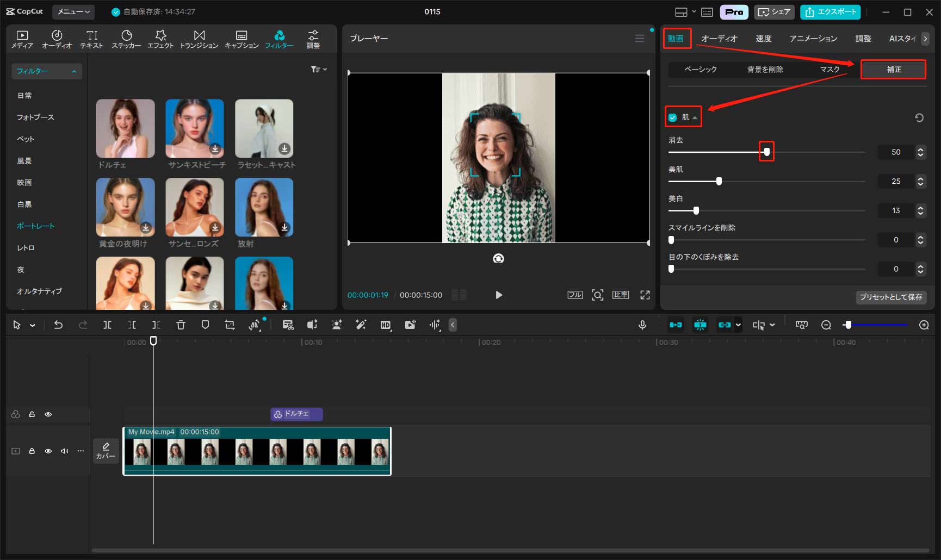Click the timeline zoom-in magnifier icon
The width and height of the screenshot is (941, 560).
tap(924, 325)
